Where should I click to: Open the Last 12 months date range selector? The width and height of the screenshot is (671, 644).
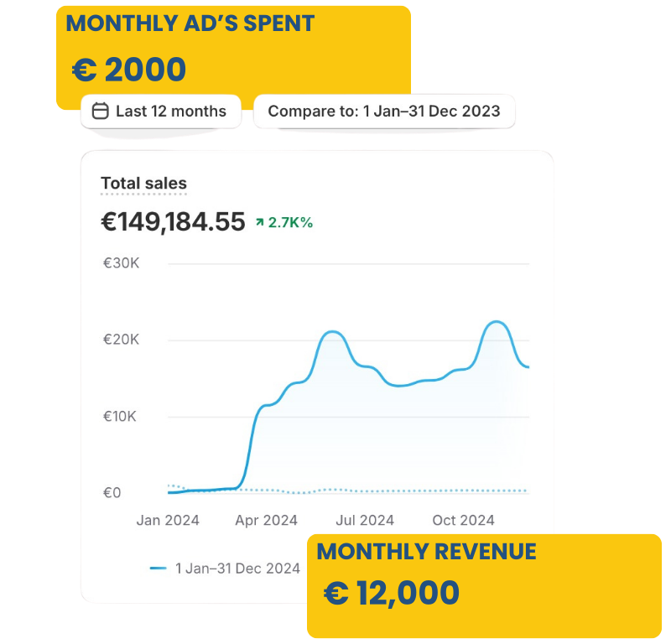click(161, 111)
